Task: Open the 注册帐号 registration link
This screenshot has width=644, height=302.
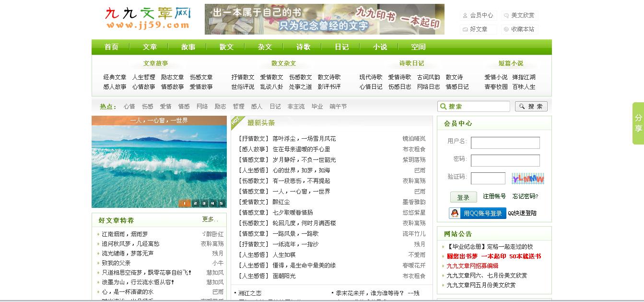Action: [494, 196]
